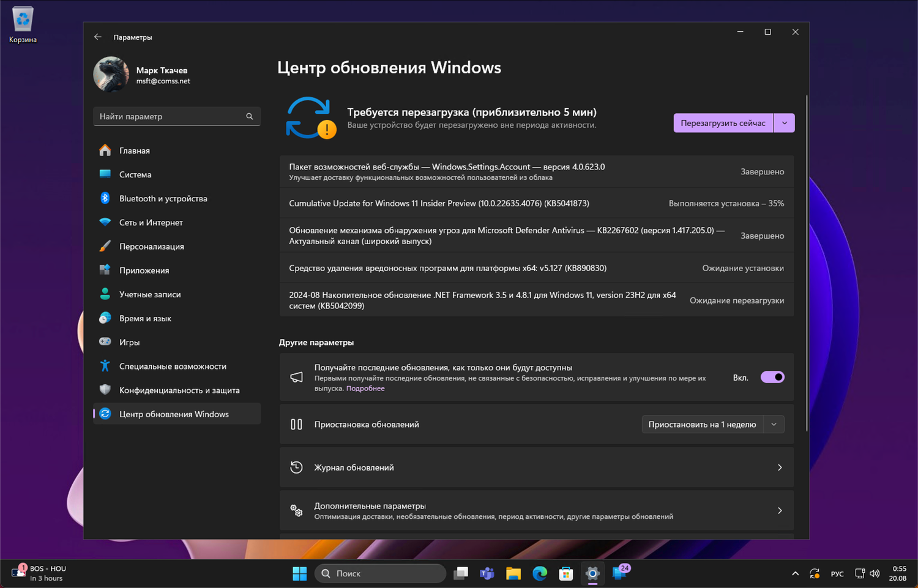Go to Главная in the sidebar
The width and height of the screenshot is (918, 588).
pos(177,151)
